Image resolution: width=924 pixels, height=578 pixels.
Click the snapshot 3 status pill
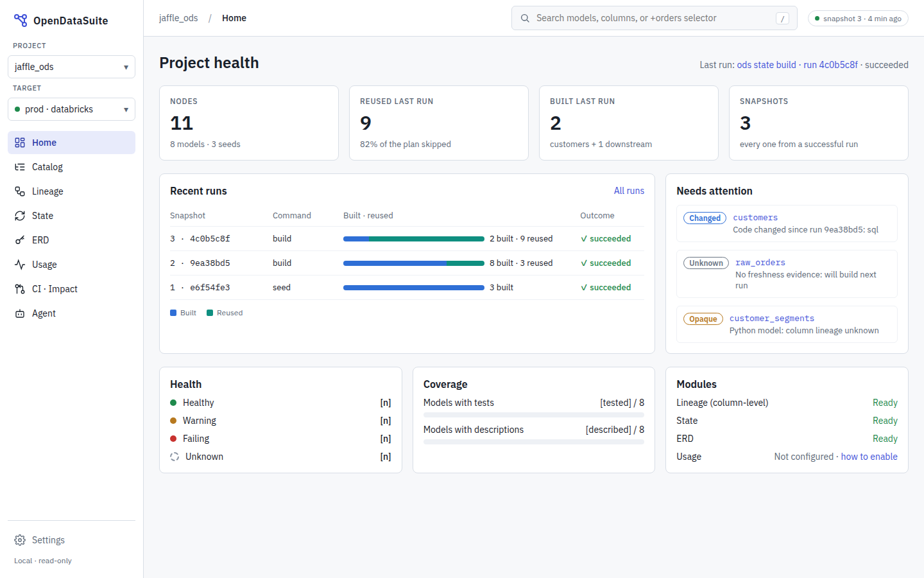(858, 19)
